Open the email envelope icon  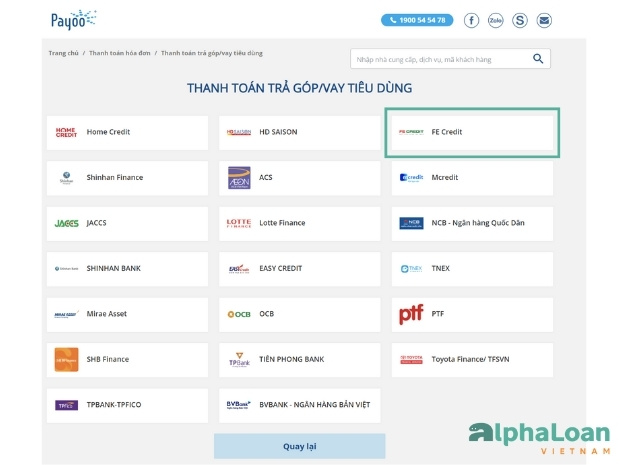point(544,20)
